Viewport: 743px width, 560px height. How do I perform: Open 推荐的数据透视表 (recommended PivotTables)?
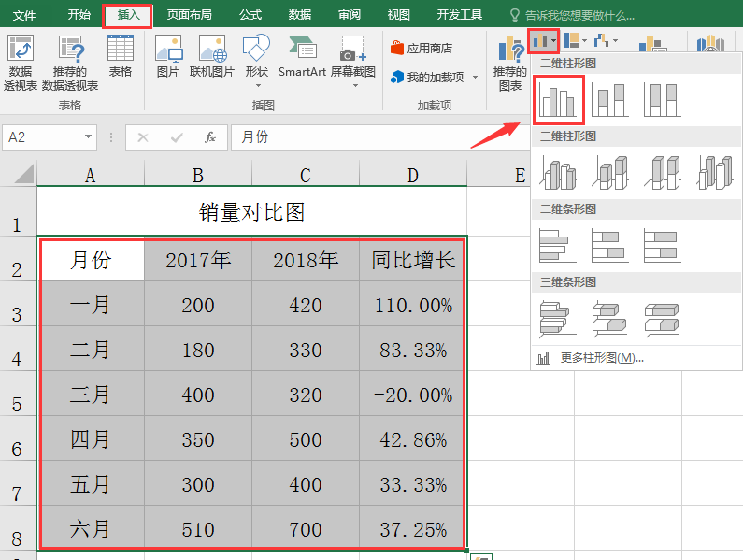tap(70, 63)
